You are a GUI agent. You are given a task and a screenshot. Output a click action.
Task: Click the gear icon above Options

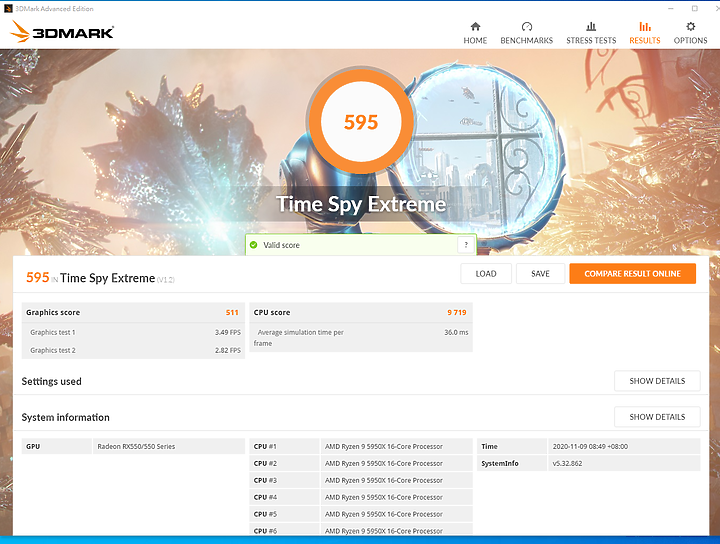click(690, 26)
